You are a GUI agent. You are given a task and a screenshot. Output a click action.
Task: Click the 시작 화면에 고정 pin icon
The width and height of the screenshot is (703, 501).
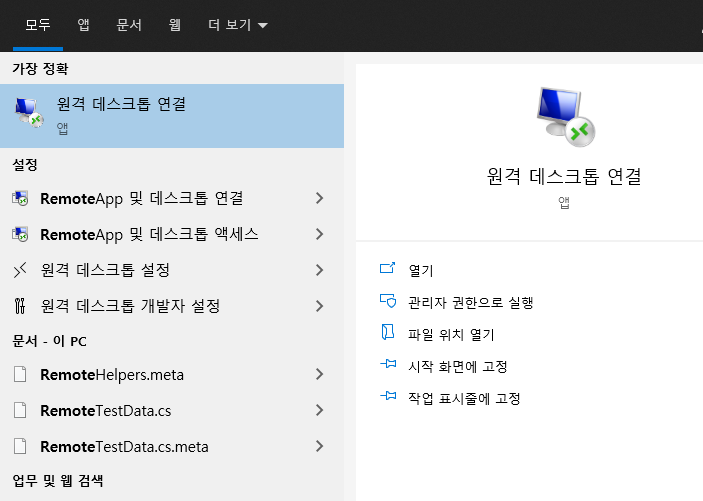(x=388, y=364)
